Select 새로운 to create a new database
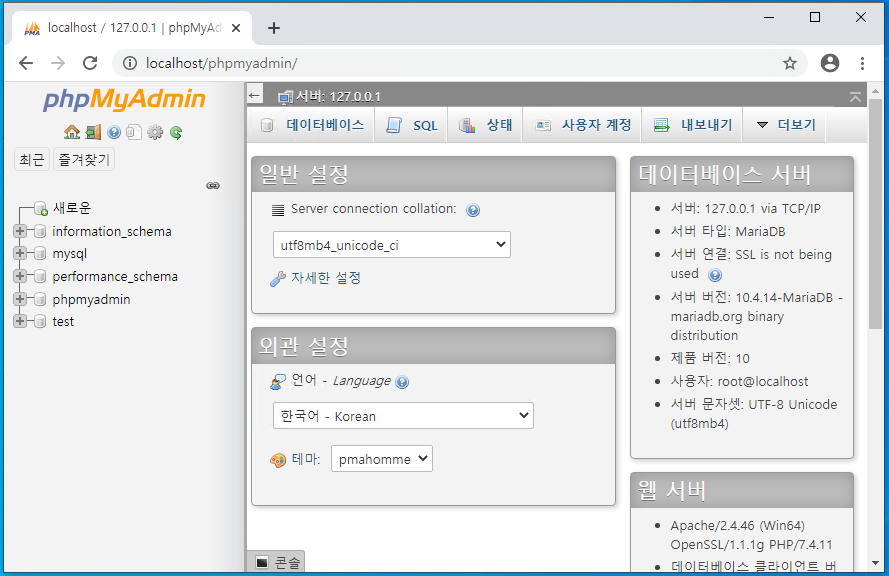 click(x=72, y=208)
